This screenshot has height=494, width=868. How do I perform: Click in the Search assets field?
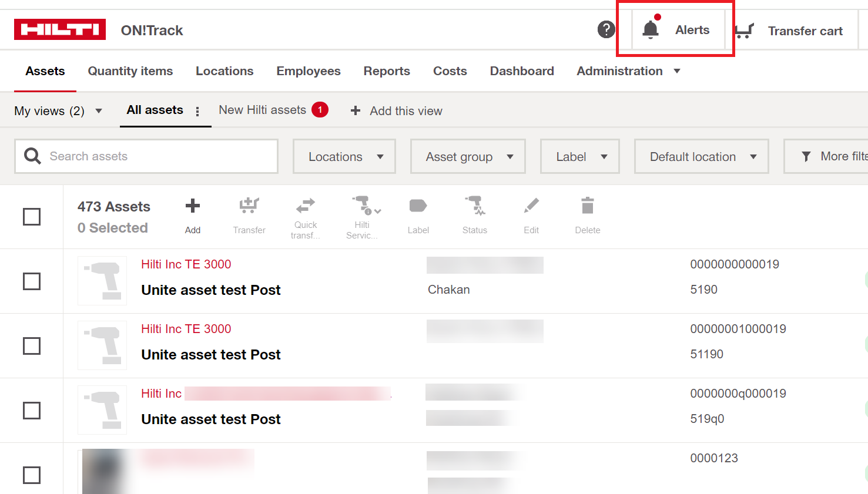click(146, 156)
